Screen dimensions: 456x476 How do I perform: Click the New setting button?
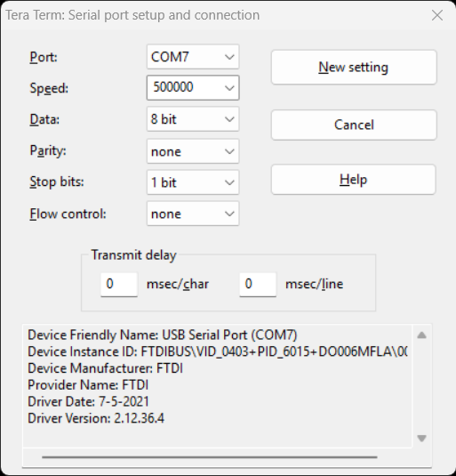click(354, 67)
